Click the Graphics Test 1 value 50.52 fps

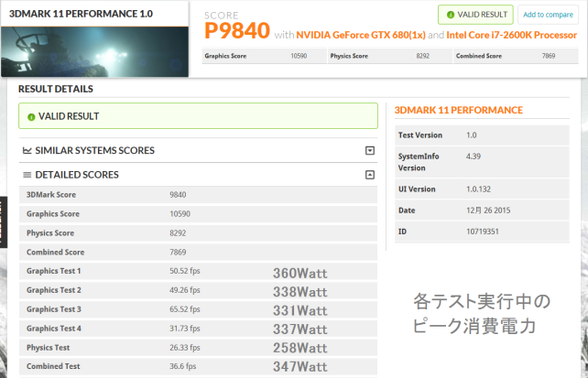tap(185, 271)
